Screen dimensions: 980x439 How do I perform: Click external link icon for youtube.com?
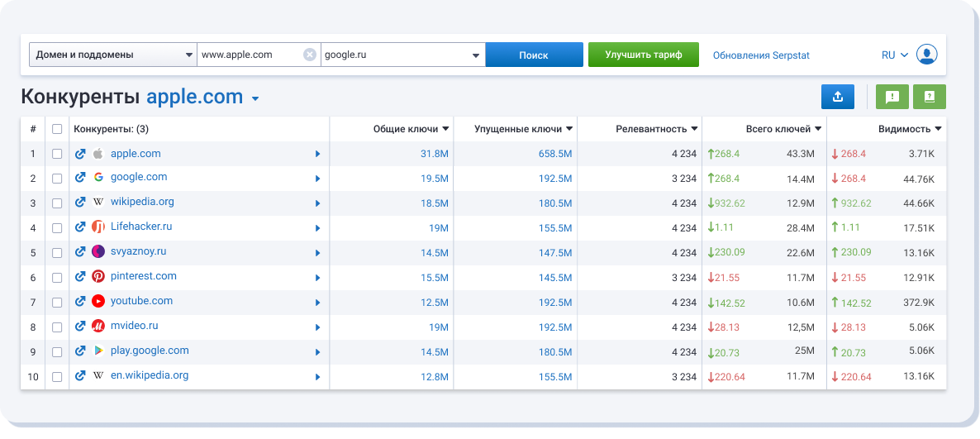80,302
